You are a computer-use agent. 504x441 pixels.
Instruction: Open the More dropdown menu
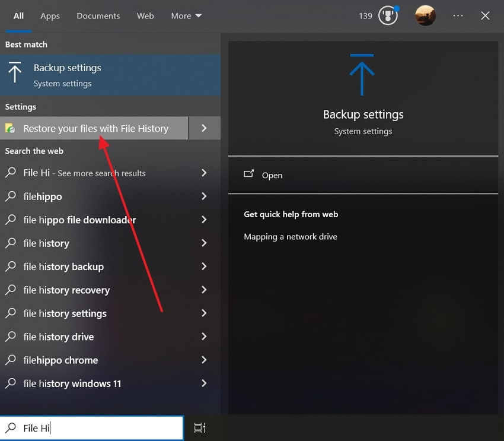point(186,16)
